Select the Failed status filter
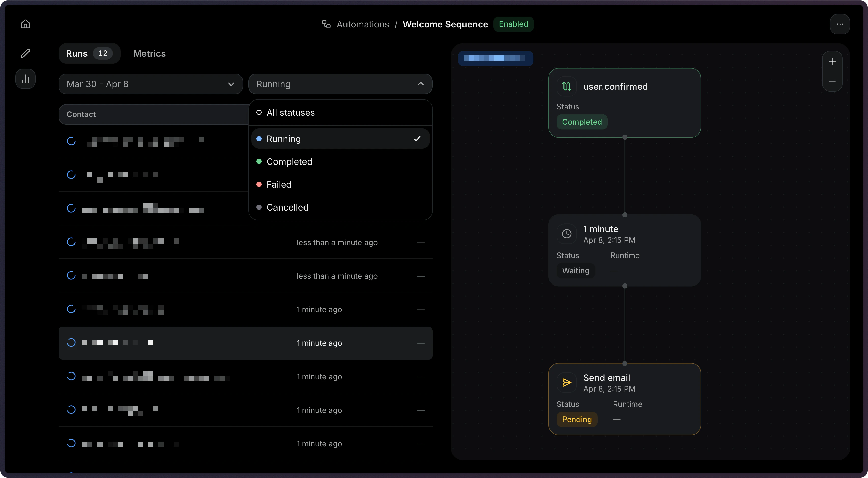The width and height of the screenshot is (868, 478). click(279, 184)
